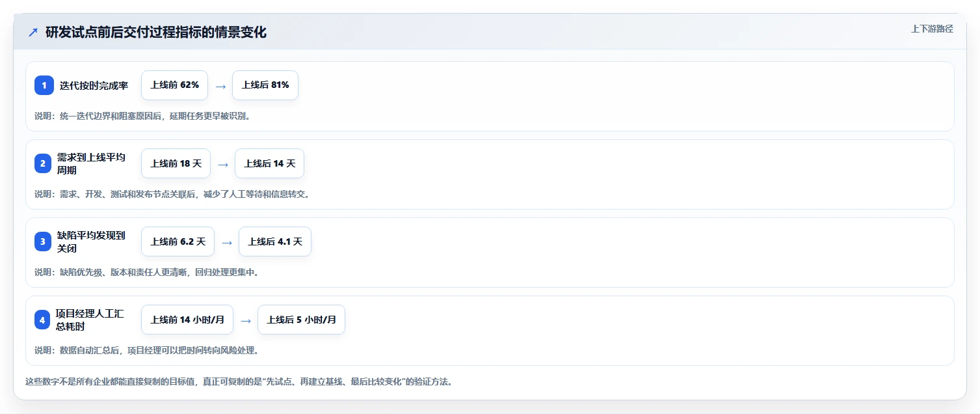This screenshot has height=414, width=980.
Task: Click the note starting 说明：缺陷优先级、版本和责任人更清晰
Action: tap(146, 272)
